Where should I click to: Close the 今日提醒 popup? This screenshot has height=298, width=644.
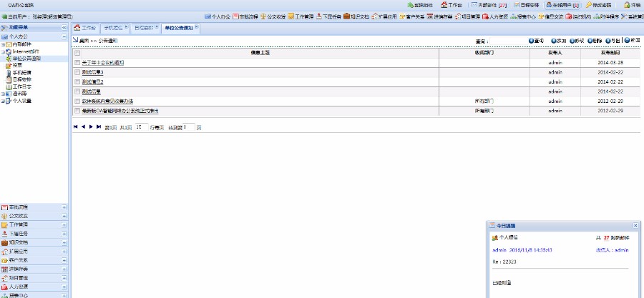pyautogui.click(x=636, y=225)
